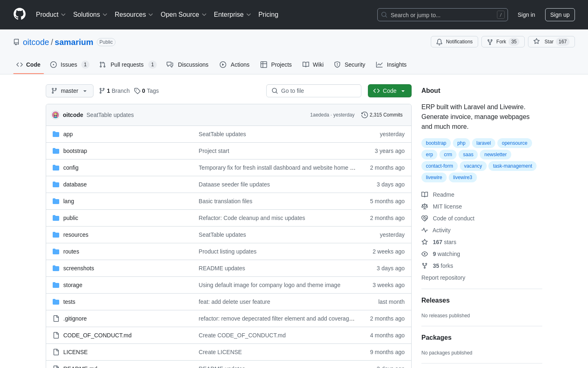The image size is (588, 368).
Task: Click 'Basic translation files' commit message
Action: click(225, 201)
